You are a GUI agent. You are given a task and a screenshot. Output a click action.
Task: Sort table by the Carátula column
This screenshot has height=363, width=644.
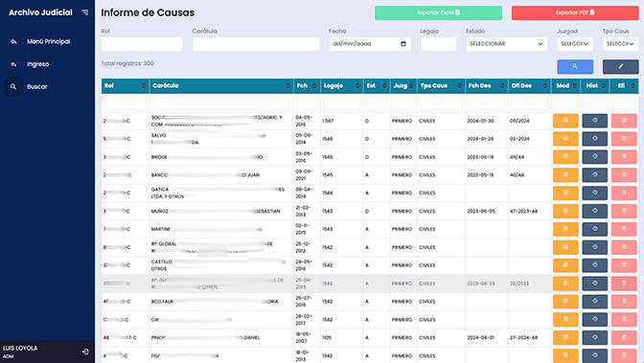tap(221, 86)
